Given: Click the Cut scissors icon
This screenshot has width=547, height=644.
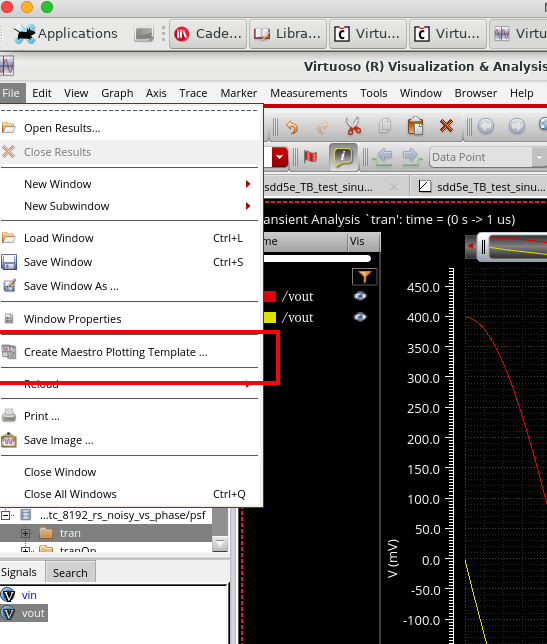Looking at the screenshot, I should pos(353,126).
